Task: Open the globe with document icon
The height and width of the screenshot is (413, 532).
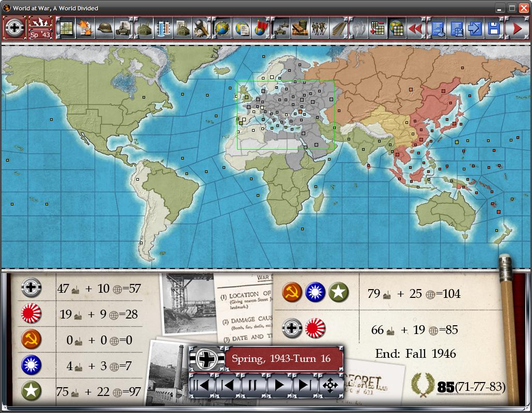Action: (242, 28)
